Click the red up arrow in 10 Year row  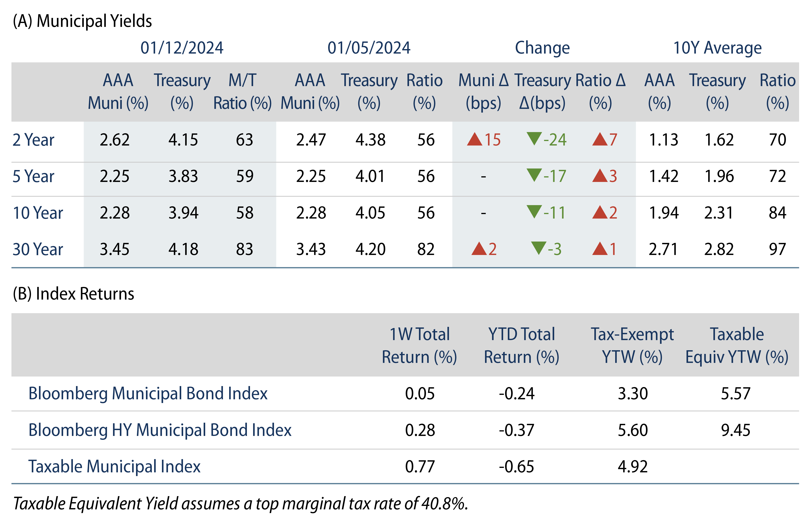click(600, 213)
